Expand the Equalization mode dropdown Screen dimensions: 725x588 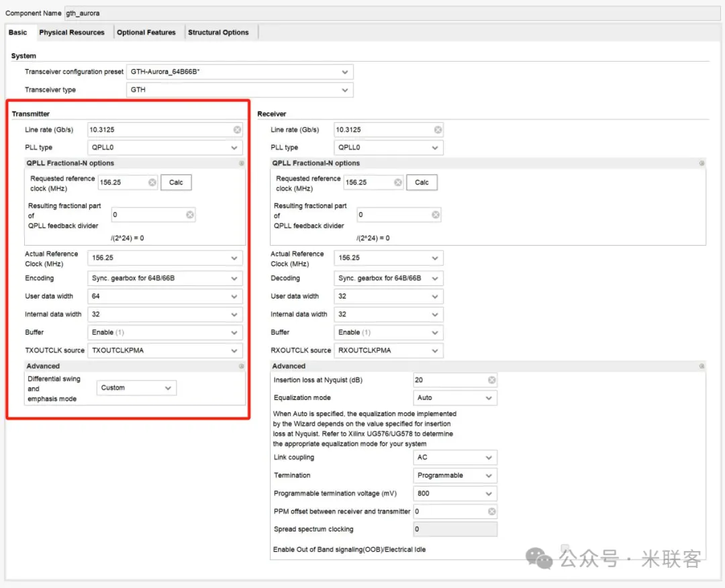455,398
